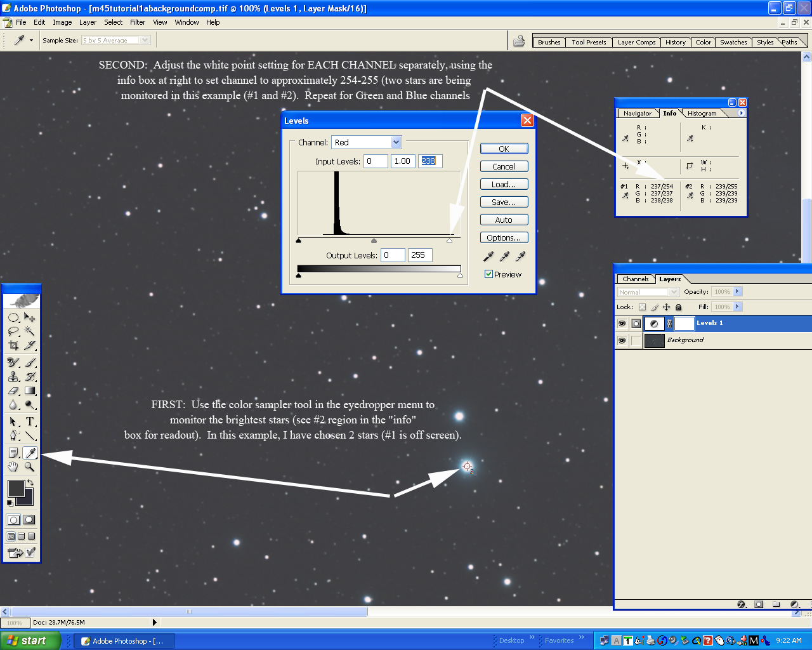
Task: Open the Channel dropdown showing Red
Action: (x=396, y=142)
